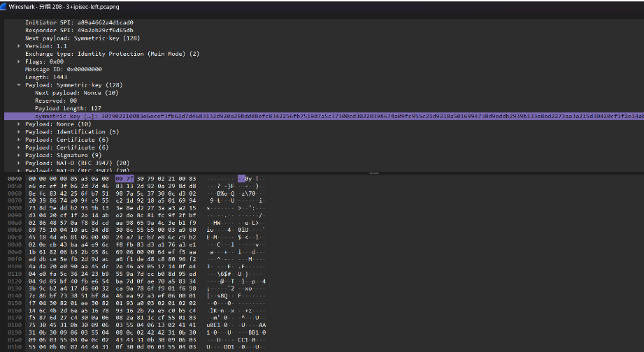
Task: Select the Next payload: Nonce (10) row
Action: tap(77, 93)
